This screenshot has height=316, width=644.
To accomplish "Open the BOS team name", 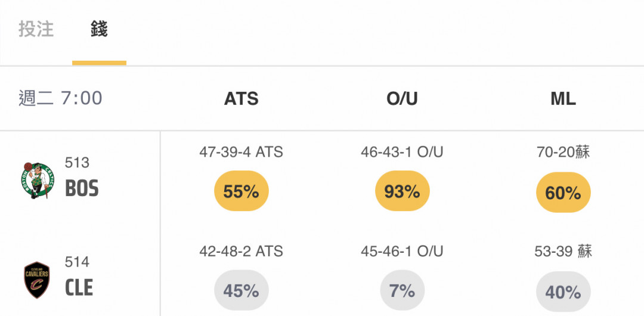I will (82, 188).
